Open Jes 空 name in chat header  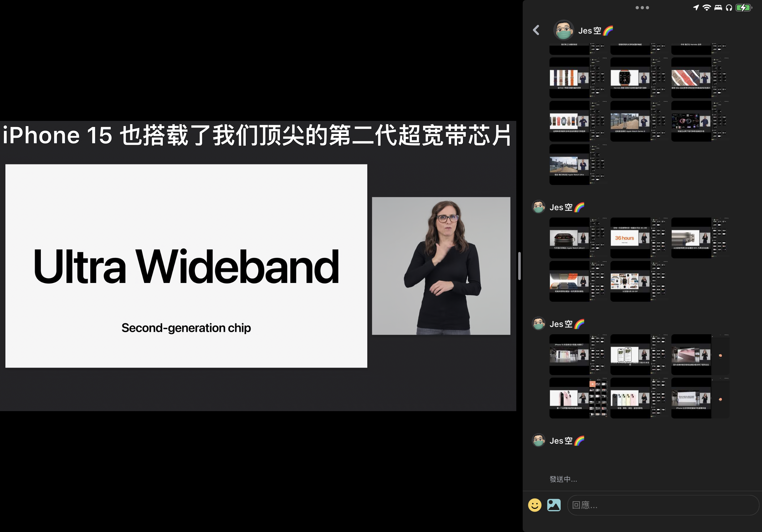pyautogui.click(x=595, y=31)
